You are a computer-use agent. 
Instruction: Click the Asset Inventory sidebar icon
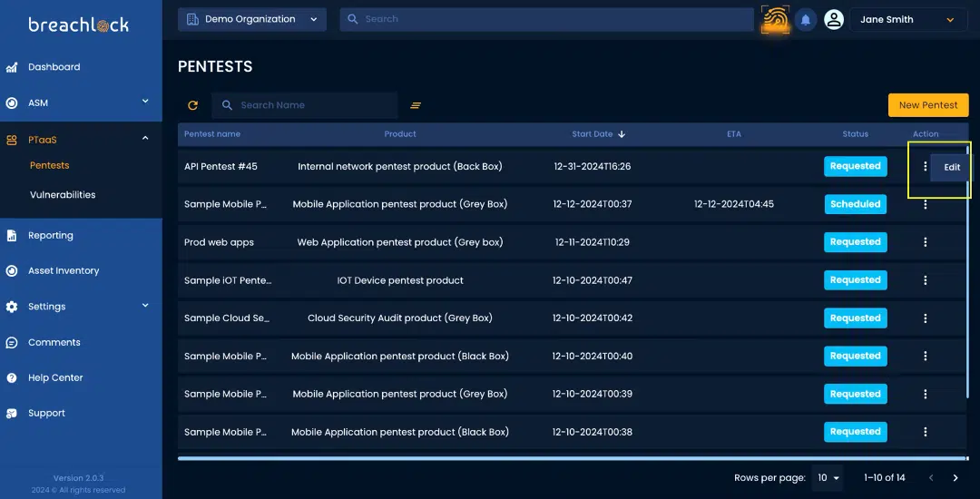pos(11,271)
